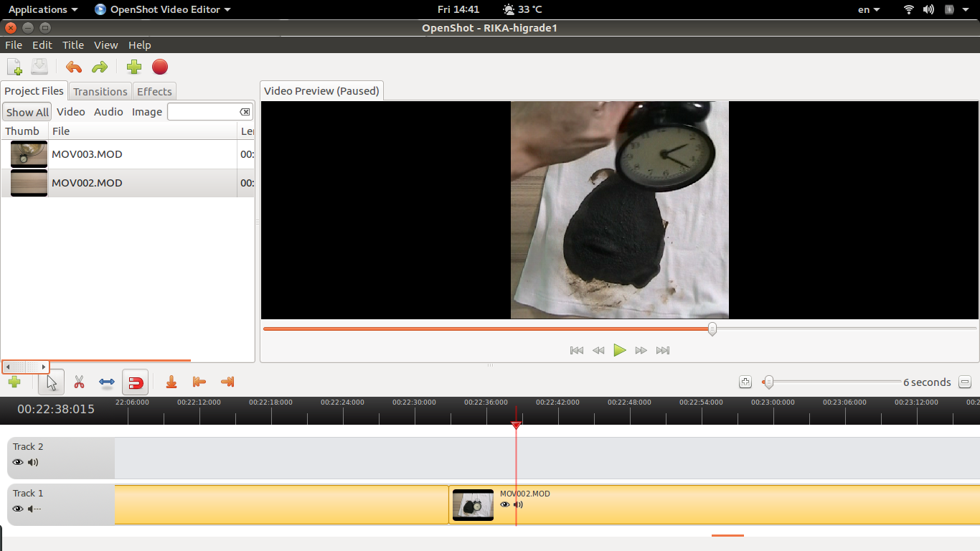Viewport: 980px width, 551px height.
Task: Select the Project Files tab
Action: click(x=34, y=91)
